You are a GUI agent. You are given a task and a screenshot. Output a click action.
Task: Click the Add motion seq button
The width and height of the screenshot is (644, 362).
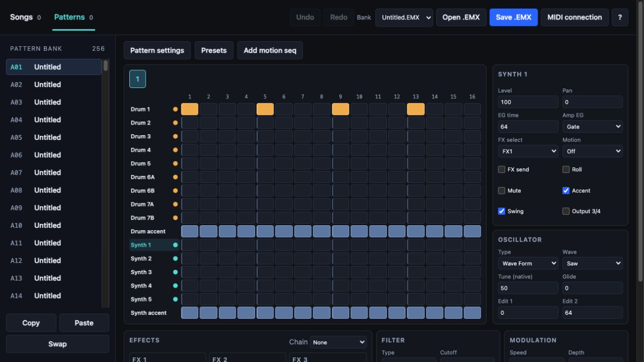(270, 50)
